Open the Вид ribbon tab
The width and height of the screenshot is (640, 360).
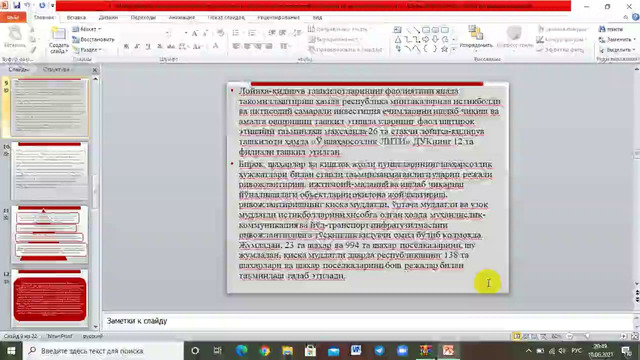pos(317,18)
